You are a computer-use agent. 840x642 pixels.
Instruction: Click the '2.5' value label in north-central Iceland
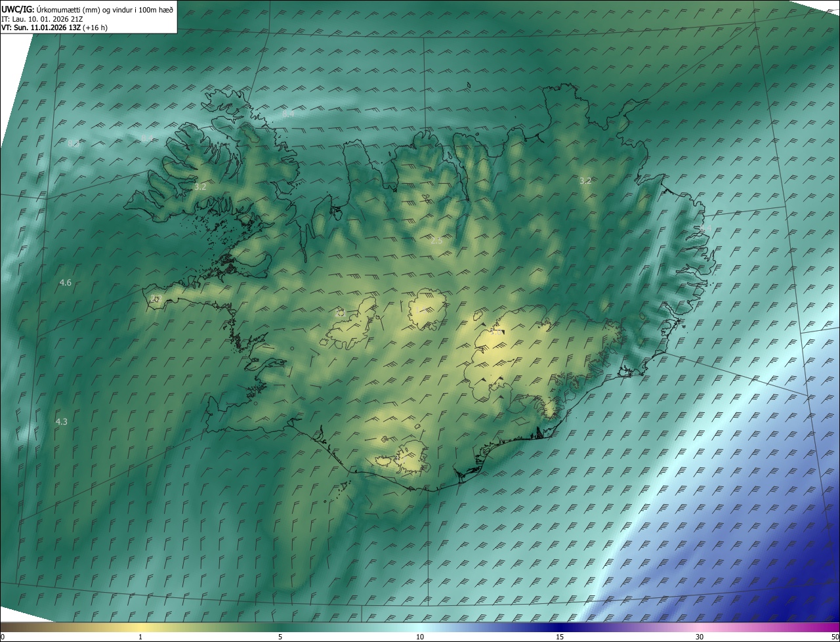[436, 241]
